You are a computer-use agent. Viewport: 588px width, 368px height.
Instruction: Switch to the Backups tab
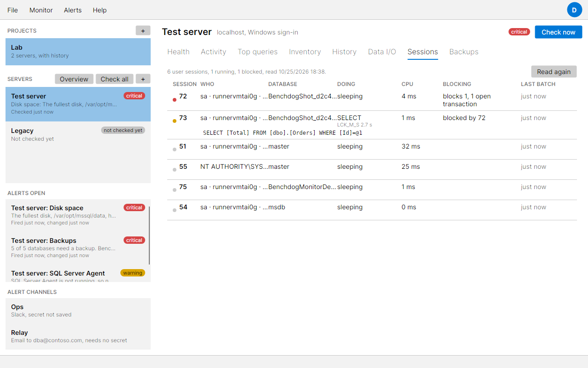tap(464, 52)
